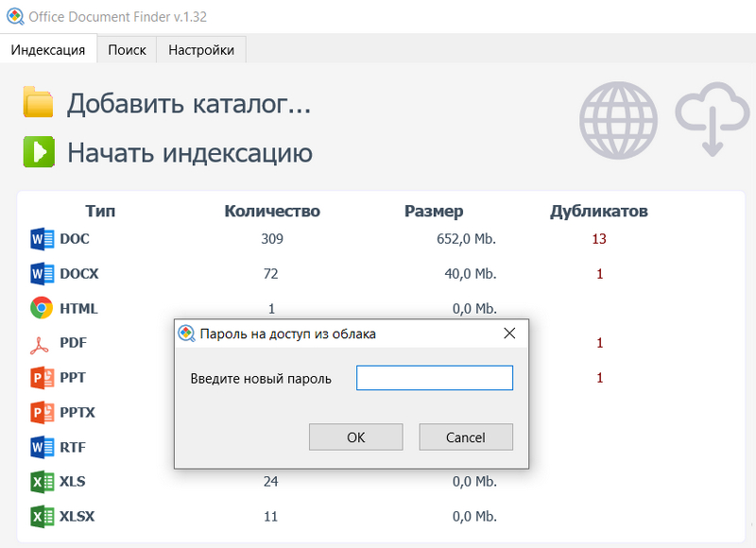
Task: Click the PowerPoint icon in PPT row
Action: [x=42, y=378]
